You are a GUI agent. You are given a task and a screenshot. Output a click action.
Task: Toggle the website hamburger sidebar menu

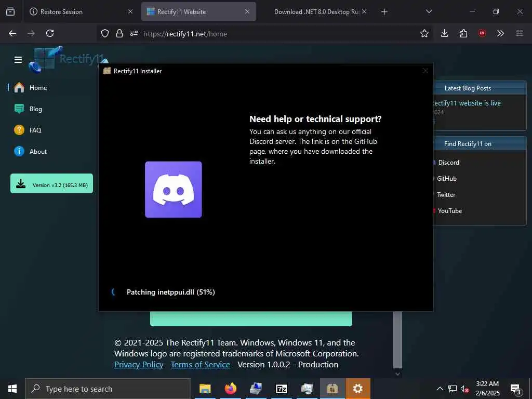pyautogui.click(x=18, y=60)
